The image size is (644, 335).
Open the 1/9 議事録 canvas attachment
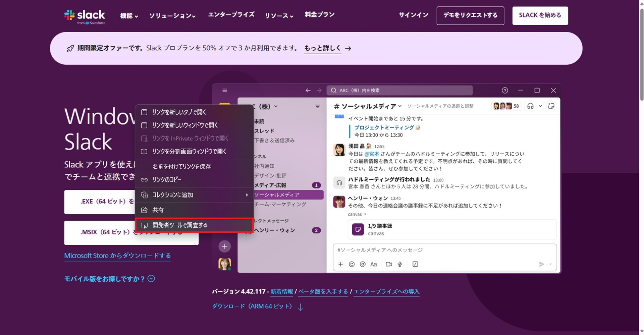(x=452, y=229)
